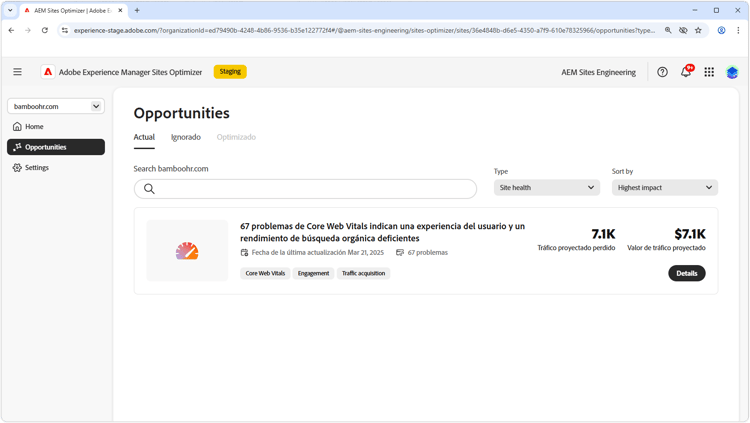Click the Opportunities sidebar icon
This screenshot has width=750, height=423.
click(x=17, y=147)
